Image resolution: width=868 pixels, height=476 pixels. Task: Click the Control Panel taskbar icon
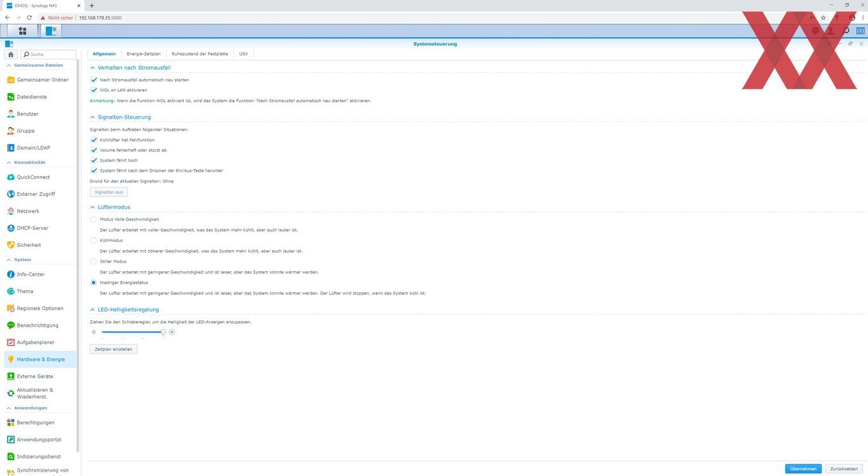coord(51,31)
